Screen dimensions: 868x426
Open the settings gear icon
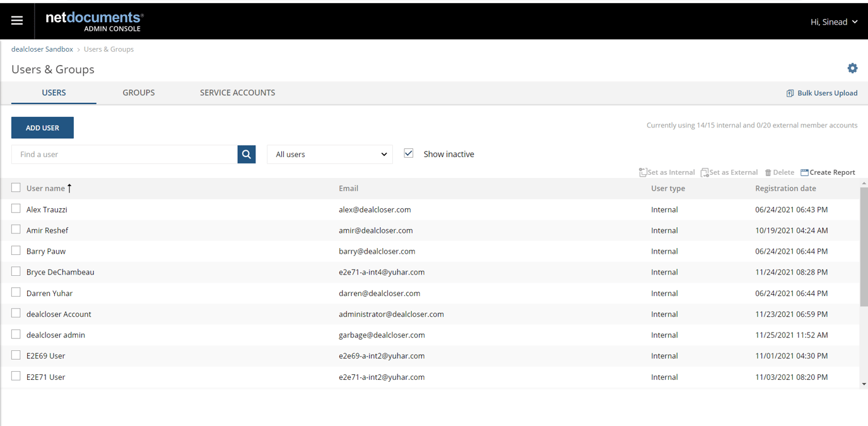[x=852, y=68]
